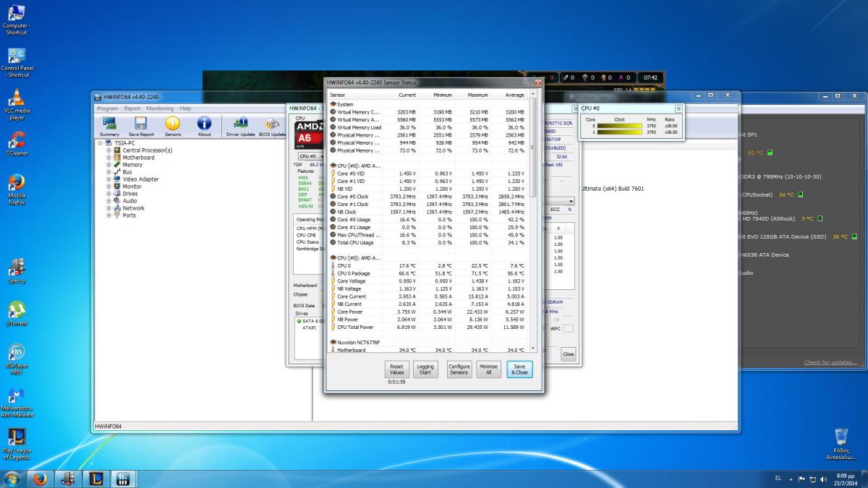Click the BIOS Update toolbar icon

coord(273,127)
